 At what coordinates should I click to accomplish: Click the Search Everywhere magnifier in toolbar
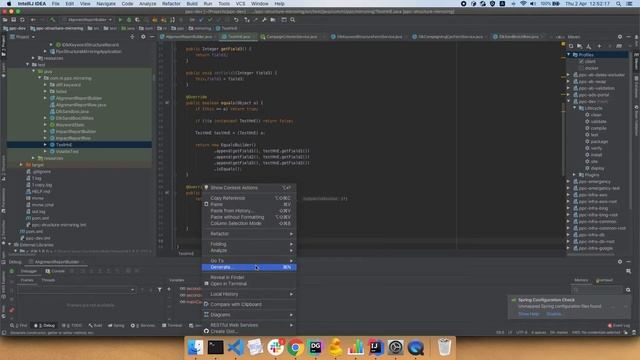(293, 20)
